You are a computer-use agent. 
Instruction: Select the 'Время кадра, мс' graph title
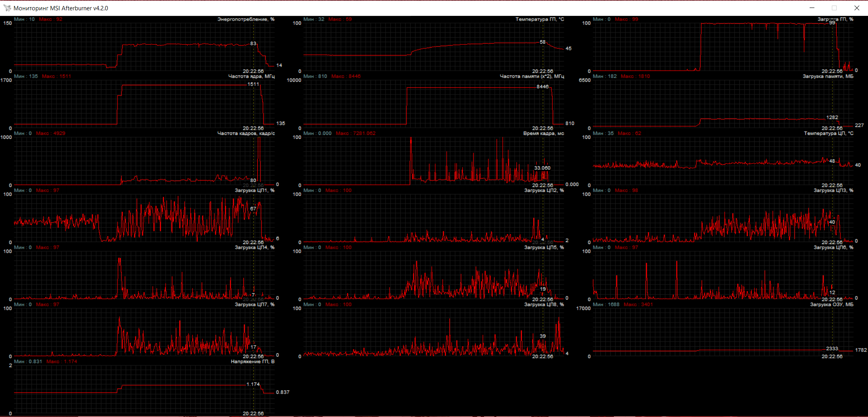pyautogui.click(x=544, y=133)
